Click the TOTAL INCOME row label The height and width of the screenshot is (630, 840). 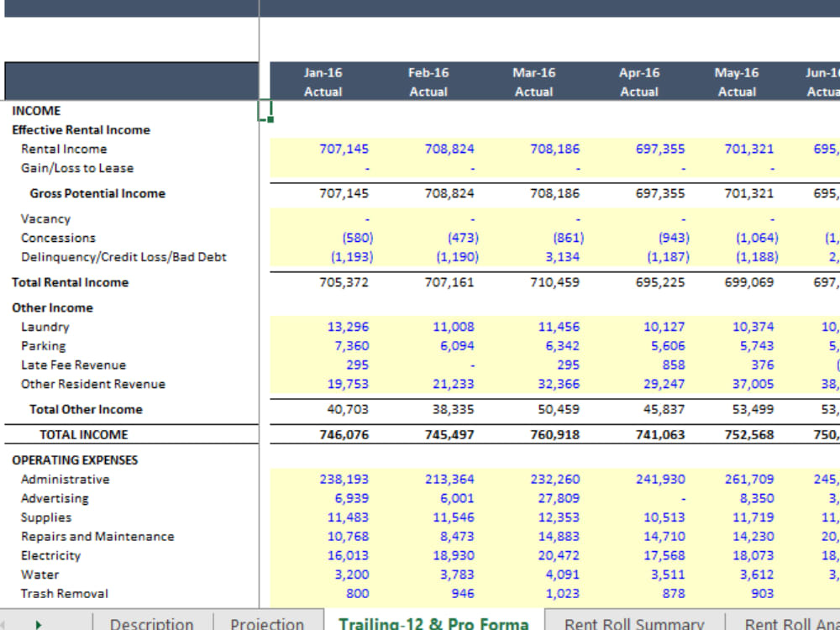(75, 434)
